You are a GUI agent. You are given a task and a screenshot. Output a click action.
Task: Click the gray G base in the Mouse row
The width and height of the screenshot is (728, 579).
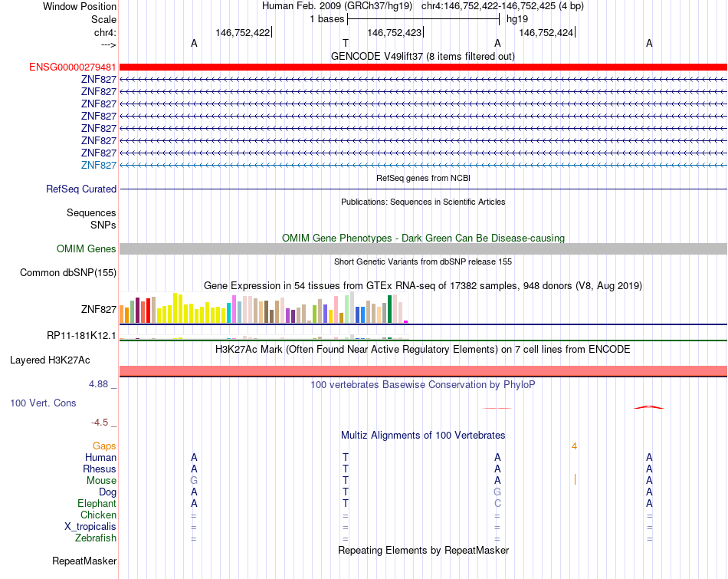[x=194, y=481]
